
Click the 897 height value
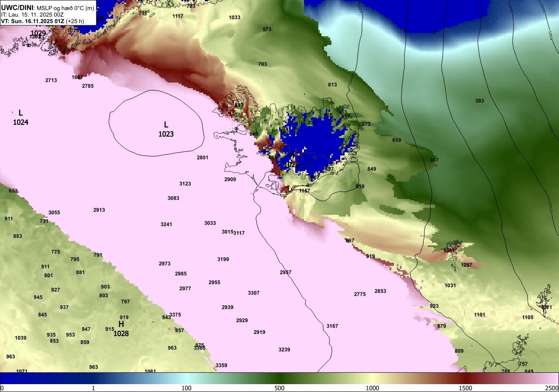point(350,241)
